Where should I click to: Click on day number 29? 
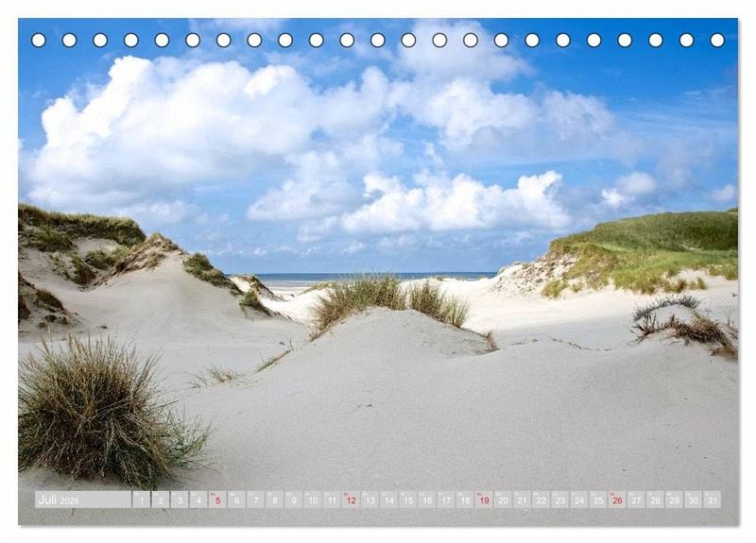pos(675,500)
